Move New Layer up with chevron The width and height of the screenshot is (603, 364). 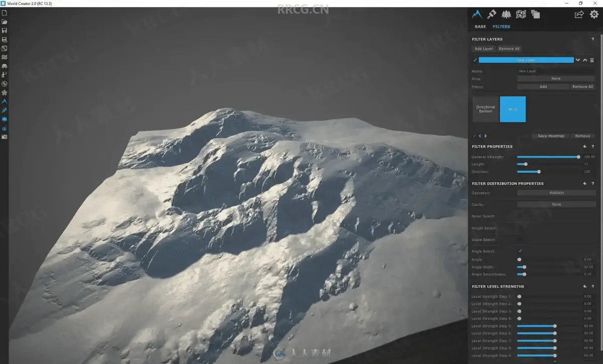pyautogui.click(x=585, y=60)
